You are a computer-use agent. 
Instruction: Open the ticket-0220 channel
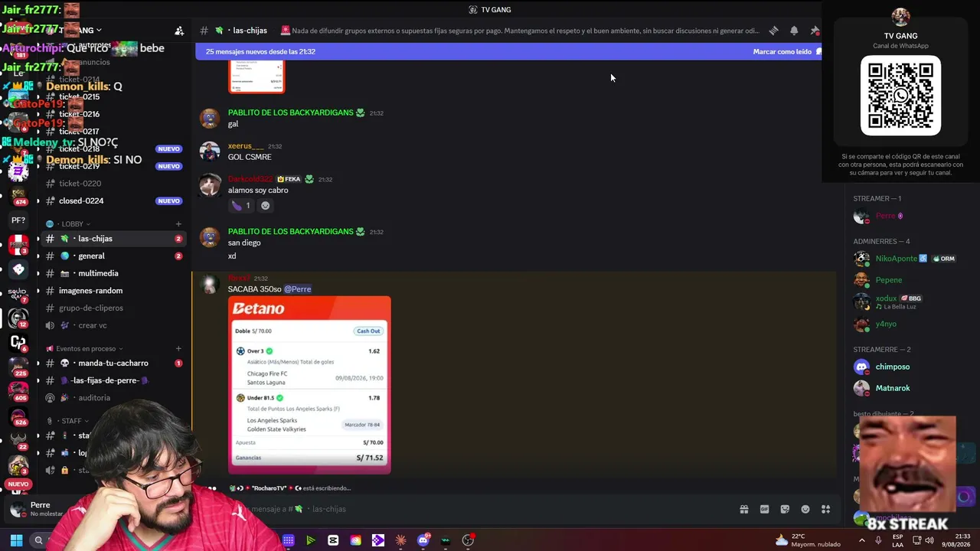tap(113, 184)
